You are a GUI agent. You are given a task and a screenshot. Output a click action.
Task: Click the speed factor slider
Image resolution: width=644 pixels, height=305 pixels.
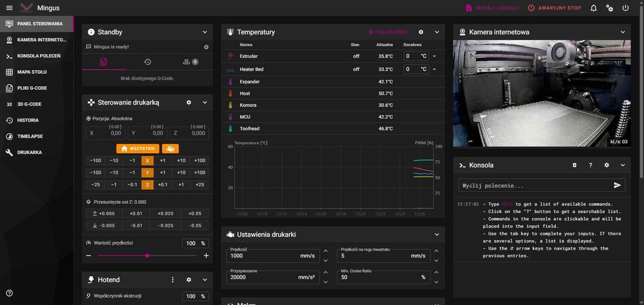[147, 255]
